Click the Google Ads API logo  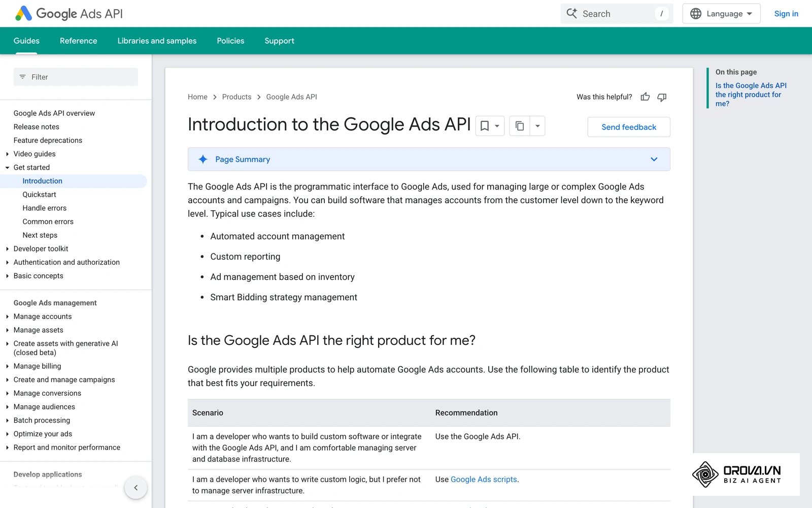click(69, 14)
